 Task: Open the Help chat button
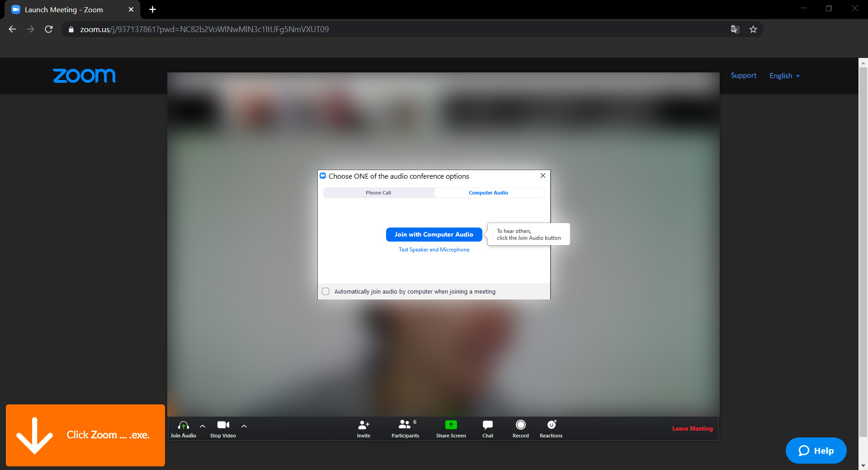click(816, 451)
